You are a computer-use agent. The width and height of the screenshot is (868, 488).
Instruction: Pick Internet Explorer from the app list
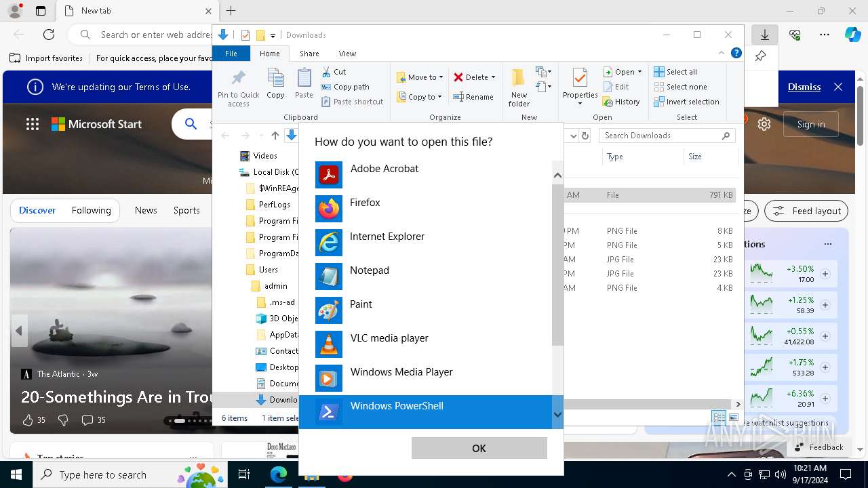pyautogui.click(x=425, y=243)
